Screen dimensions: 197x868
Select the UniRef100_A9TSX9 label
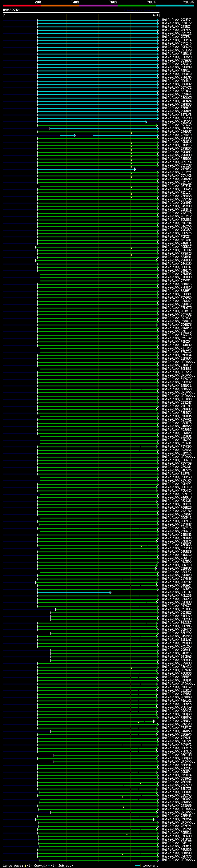click(x=176, y=125)
